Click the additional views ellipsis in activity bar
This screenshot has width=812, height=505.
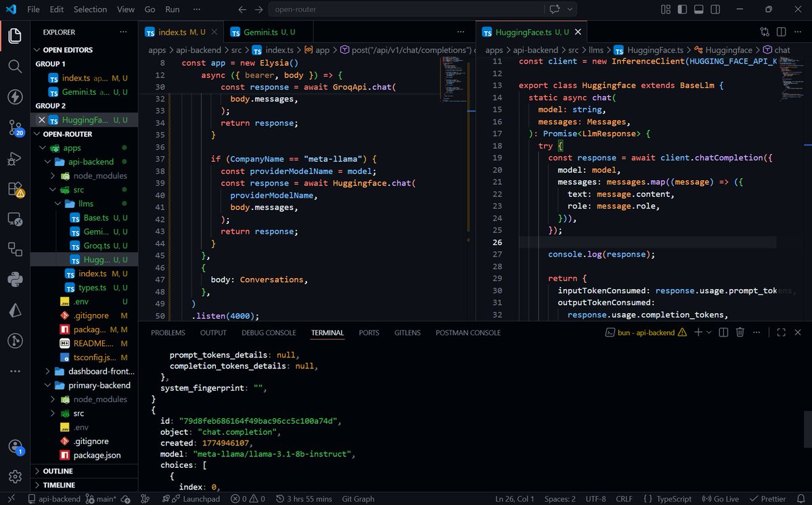[15, 371]
